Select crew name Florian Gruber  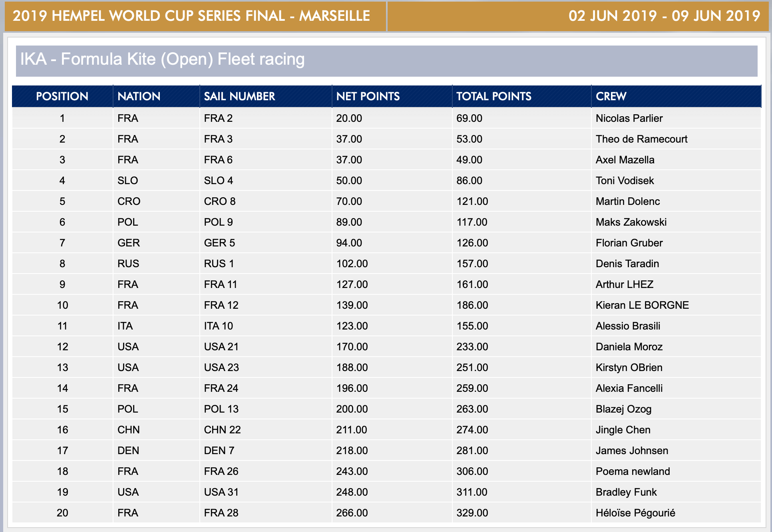click(x=629, y=243)
